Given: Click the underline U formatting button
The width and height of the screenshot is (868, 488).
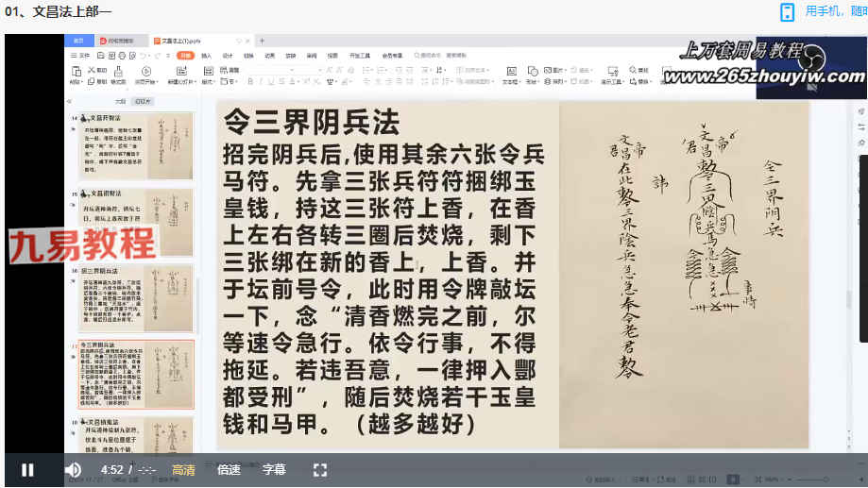Looking at the screenshot, I should click(x=271, y=81).
